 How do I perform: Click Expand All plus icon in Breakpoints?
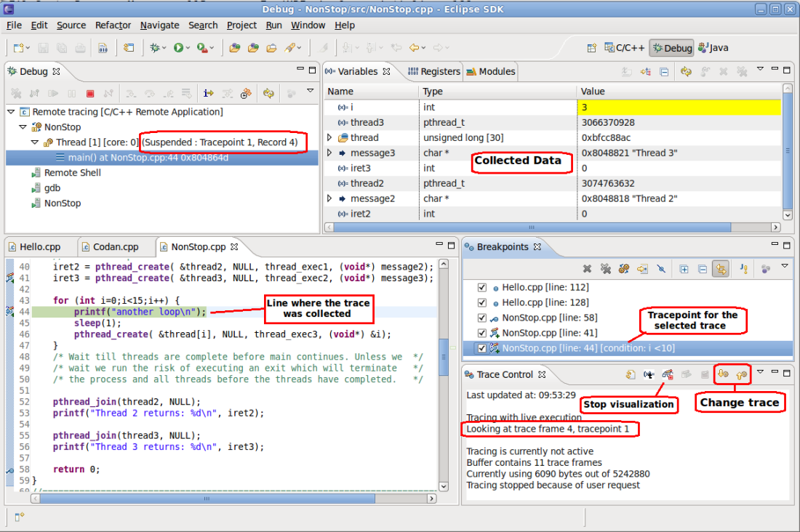click(684, 269)
